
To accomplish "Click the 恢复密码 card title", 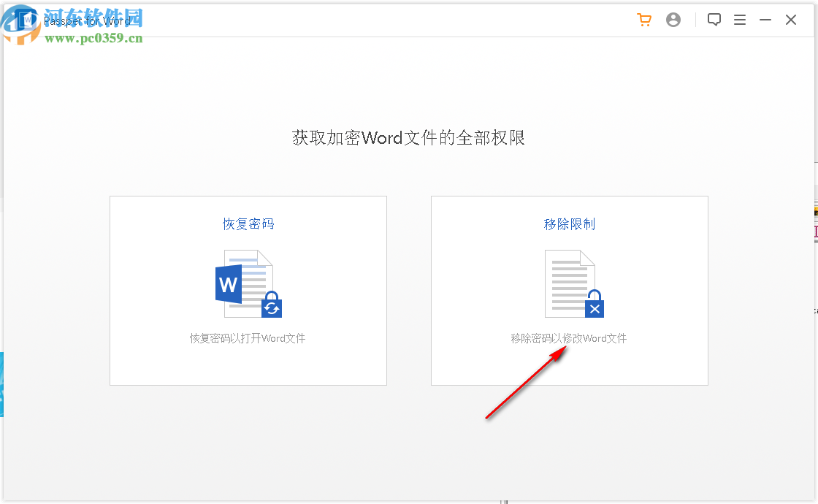I will 248,224.
